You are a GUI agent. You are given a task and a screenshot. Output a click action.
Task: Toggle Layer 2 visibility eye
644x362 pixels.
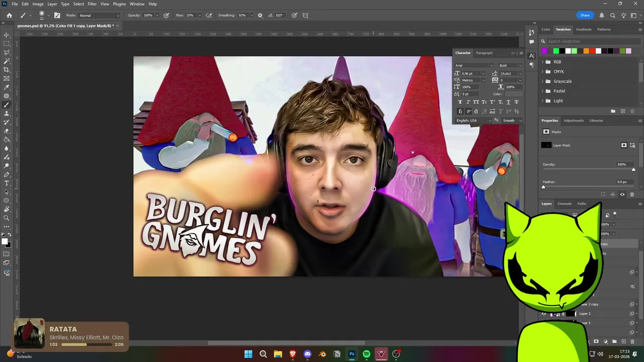point(543,314)
